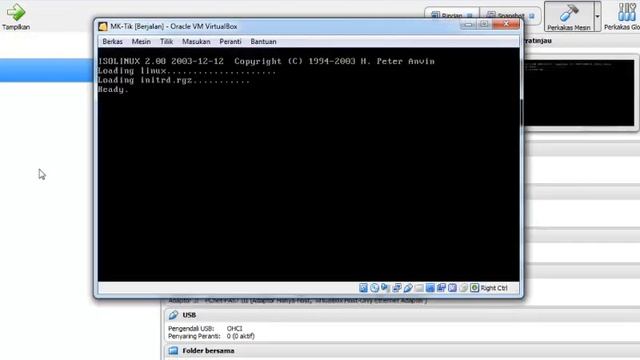Click the USB section plug icon
Image resolution: width=640 pixels, height=360 pixels.
tap(173, 315)
